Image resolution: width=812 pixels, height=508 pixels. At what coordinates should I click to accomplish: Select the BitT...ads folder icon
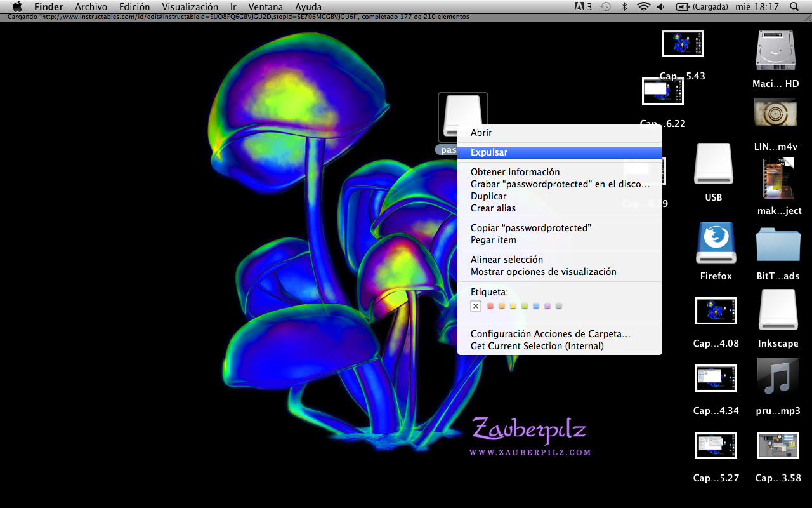tap(778, 244)
